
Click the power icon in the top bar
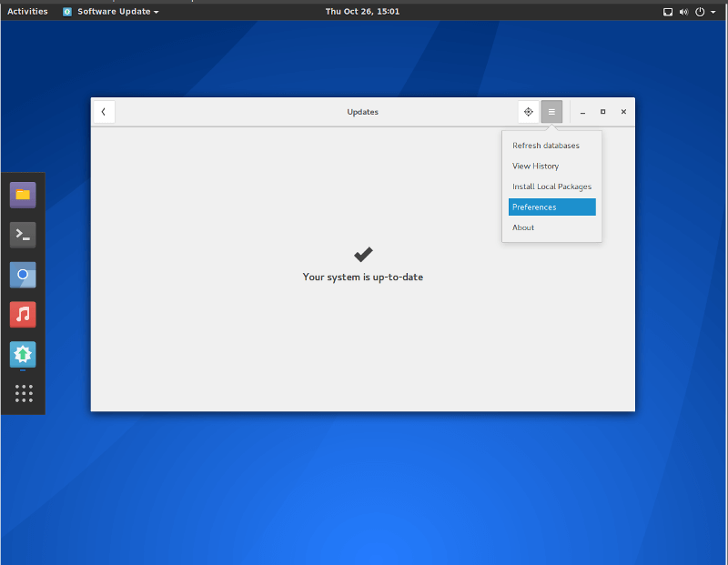[699, 11]
